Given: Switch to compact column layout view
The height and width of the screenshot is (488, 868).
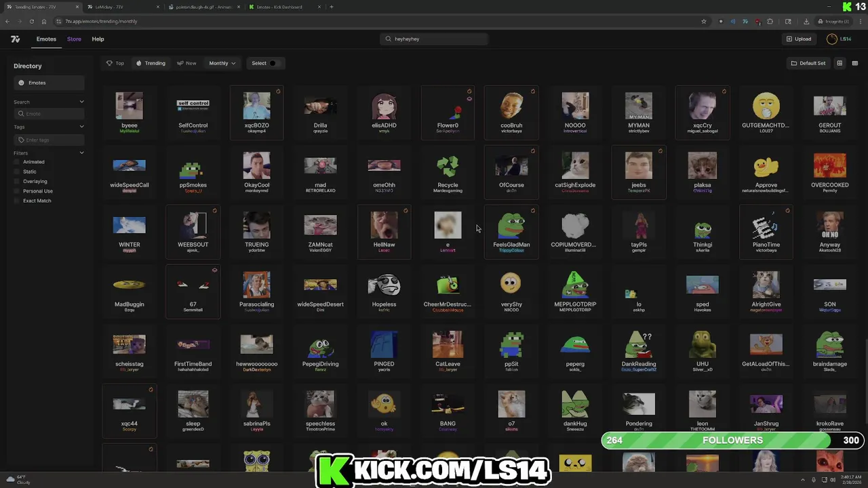Looking at the screenshot, I should [x=855, y=63].
